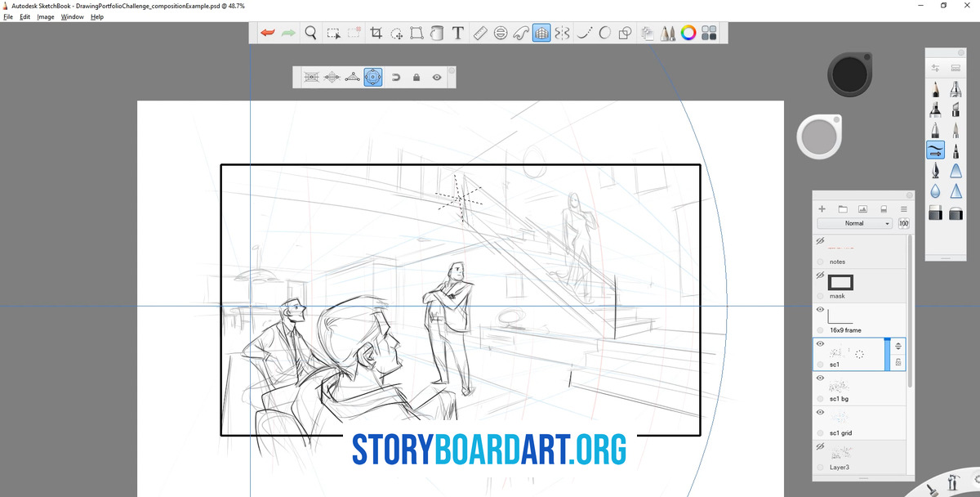Show the Layer3 layer
This screenshot has height=497, width=980.
[x=820, y=447]
